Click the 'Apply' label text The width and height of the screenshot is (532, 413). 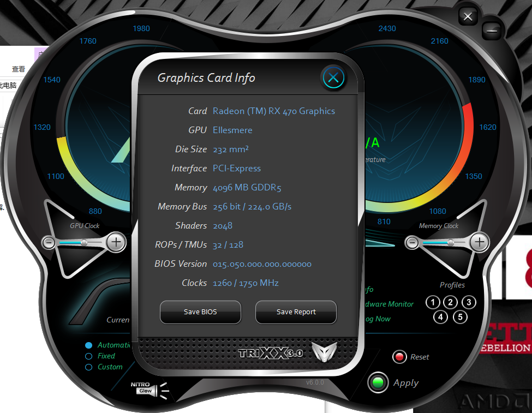pos(406,383)
